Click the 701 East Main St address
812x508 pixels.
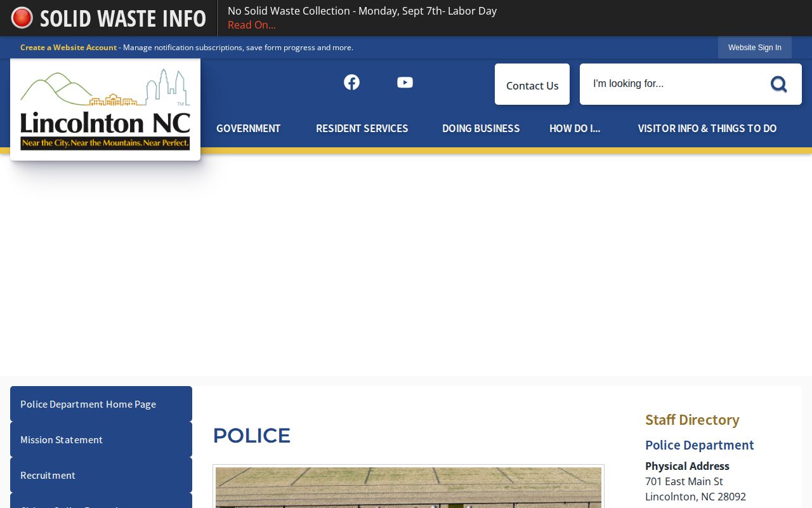tap(684, 481)
